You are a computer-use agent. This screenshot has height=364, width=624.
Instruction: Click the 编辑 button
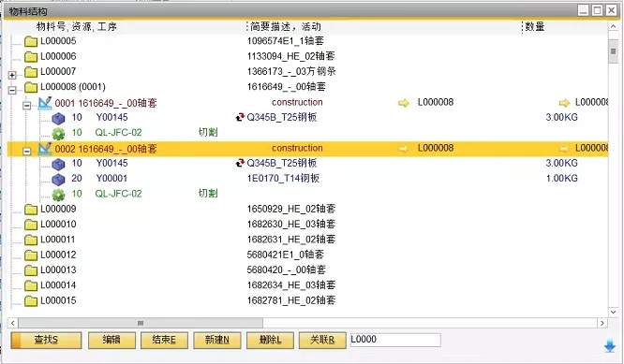point(111,341)
